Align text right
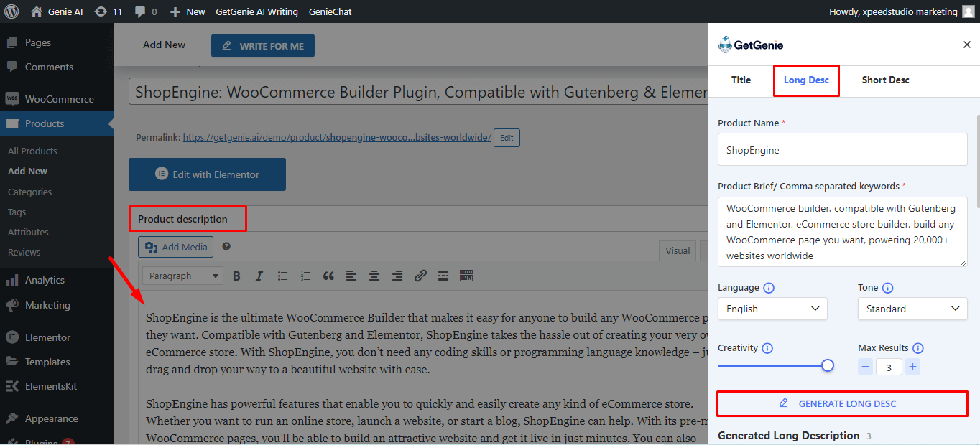Screen dimensions: 980x445 397,276
